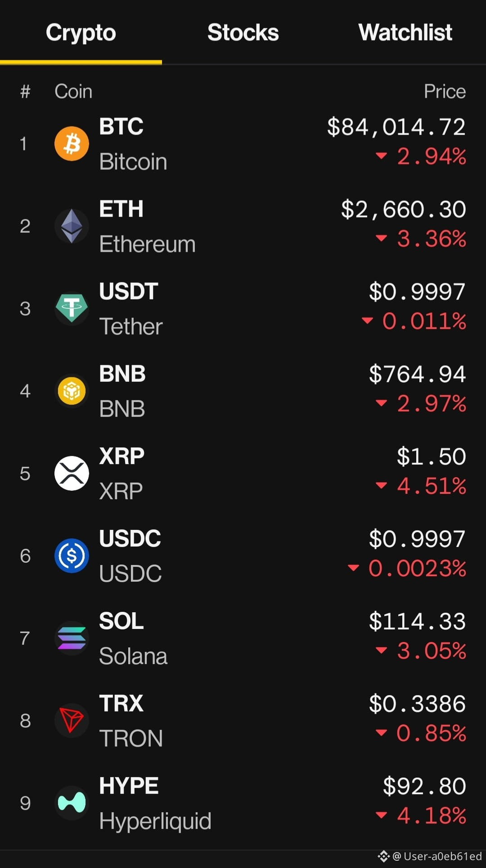Open the Watchlist tab

point(405,32)
